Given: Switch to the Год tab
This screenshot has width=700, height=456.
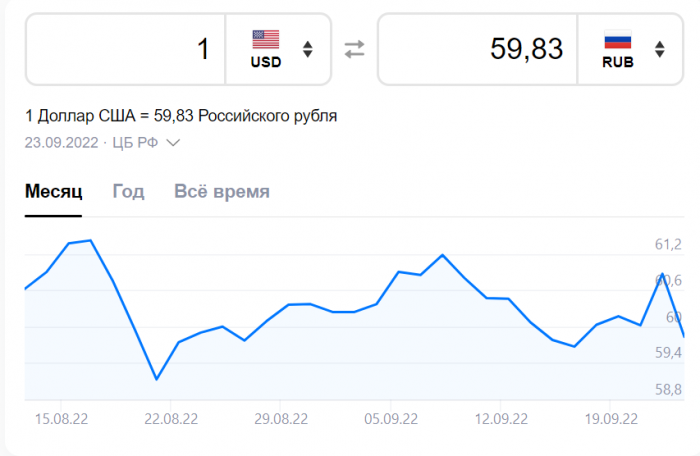Looking at the screenshot, I should [128, 191].
